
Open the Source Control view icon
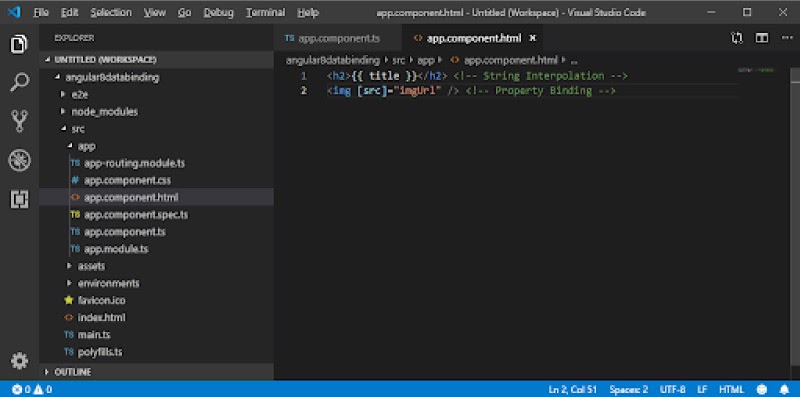(19, 121)
